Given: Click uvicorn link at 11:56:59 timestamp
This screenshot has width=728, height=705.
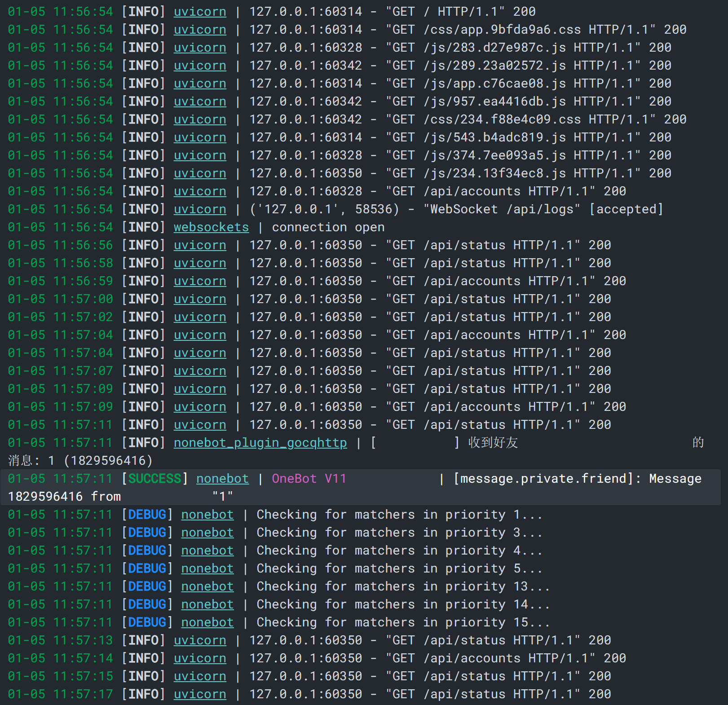Looking at the screenshot, I should pyautogui.click(x=200, y=281).
